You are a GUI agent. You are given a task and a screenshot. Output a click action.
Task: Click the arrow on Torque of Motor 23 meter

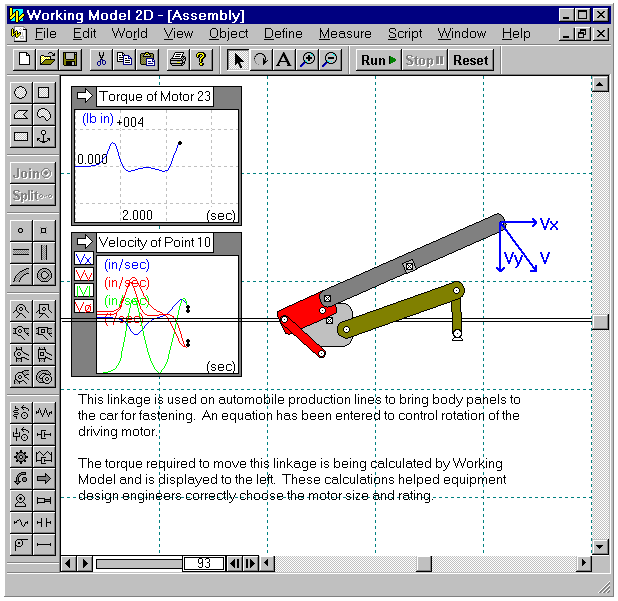[x=84, y=96]
